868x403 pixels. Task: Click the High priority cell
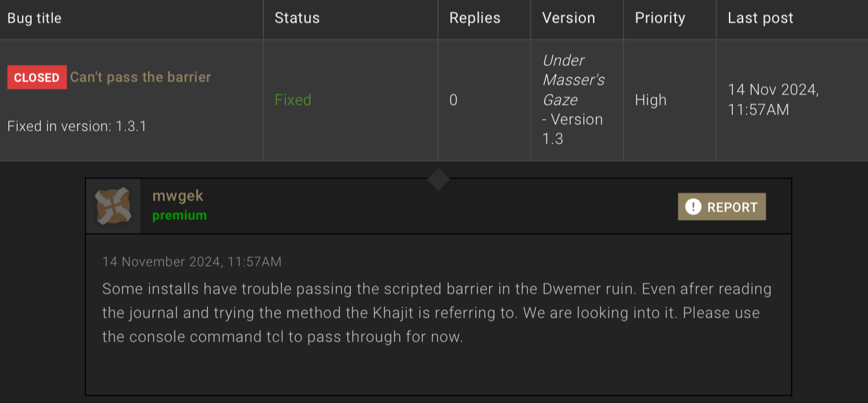coord(651,100)
